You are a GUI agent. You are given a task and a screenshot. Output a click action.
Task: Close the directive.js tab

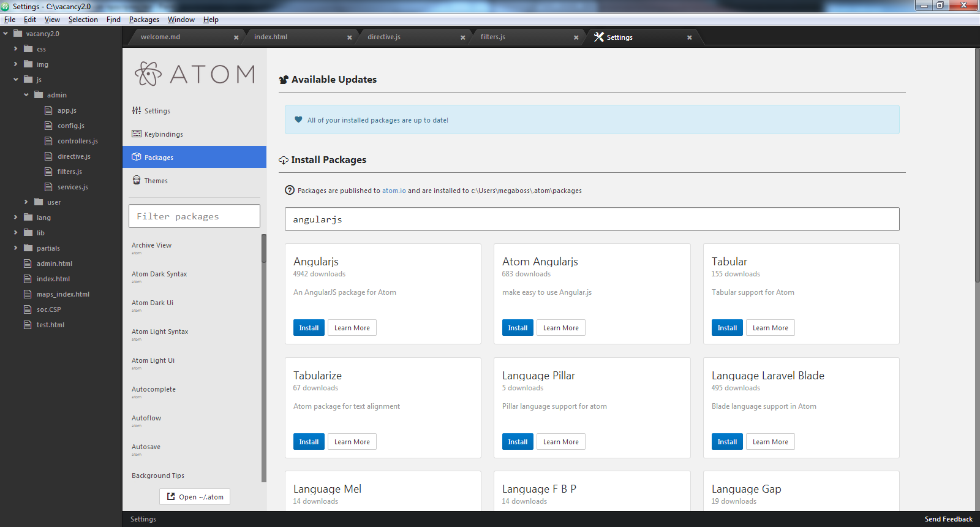463,37
